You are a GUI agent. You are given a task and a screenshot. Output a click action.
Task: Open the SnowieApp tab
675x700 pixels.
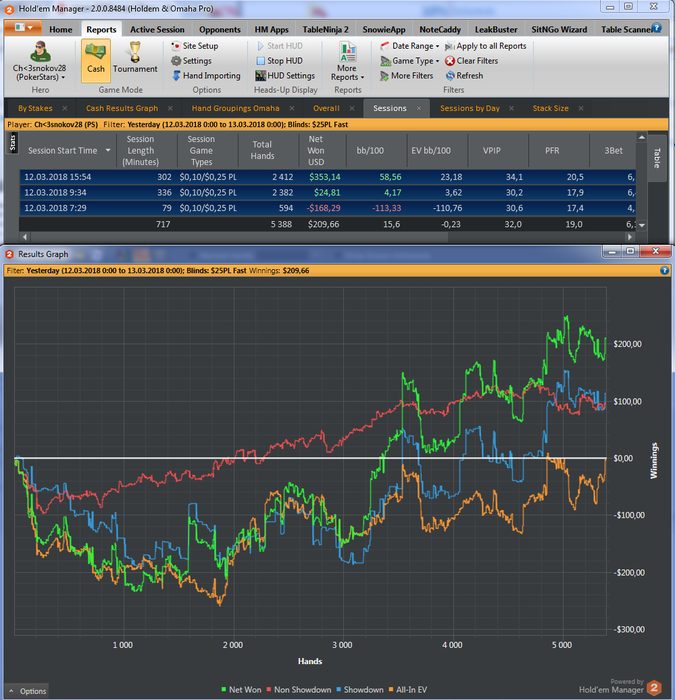pos(384,29)
